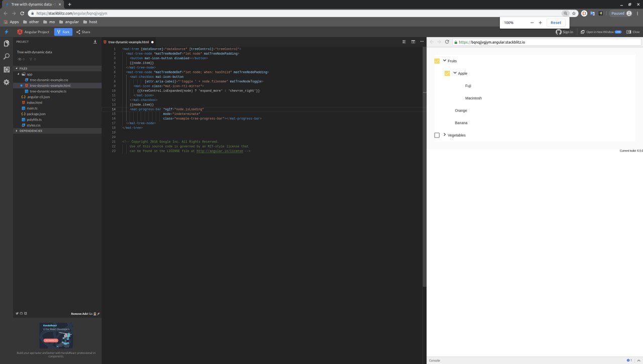Click the project views eye icon
Screen dimensions: 643x364
click(20, 59)
